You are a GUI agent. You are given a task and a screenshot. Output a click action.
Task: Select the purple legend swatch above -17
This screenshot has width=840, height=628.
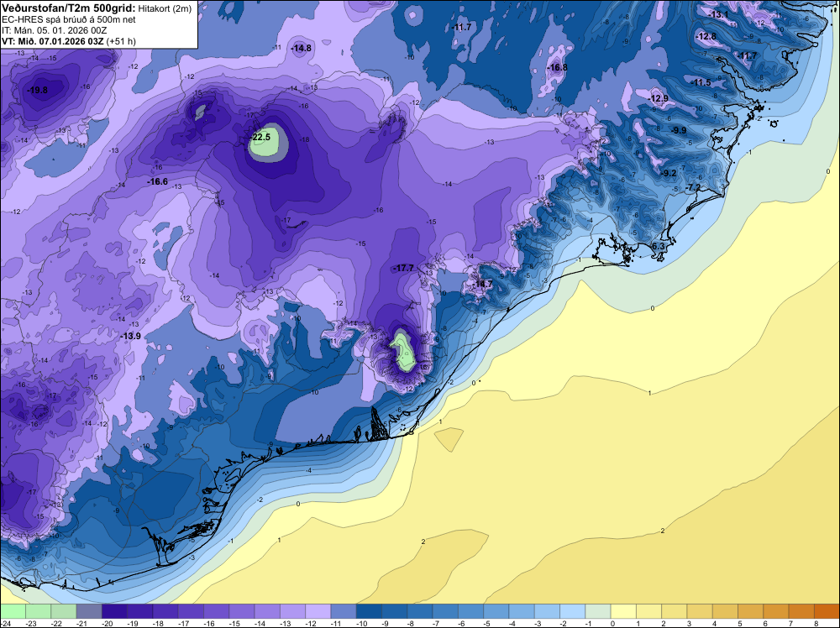tap(191, 611)
